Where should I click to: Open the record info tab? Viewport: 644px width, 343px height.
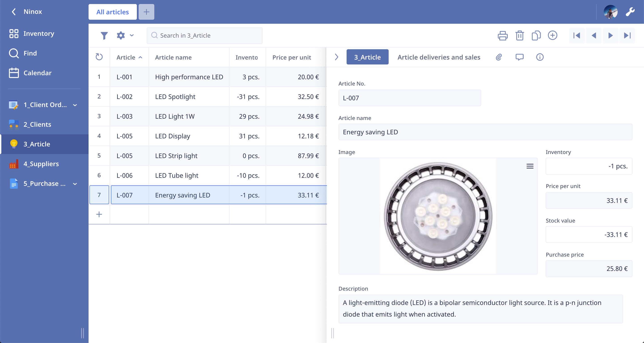(540, 57)
